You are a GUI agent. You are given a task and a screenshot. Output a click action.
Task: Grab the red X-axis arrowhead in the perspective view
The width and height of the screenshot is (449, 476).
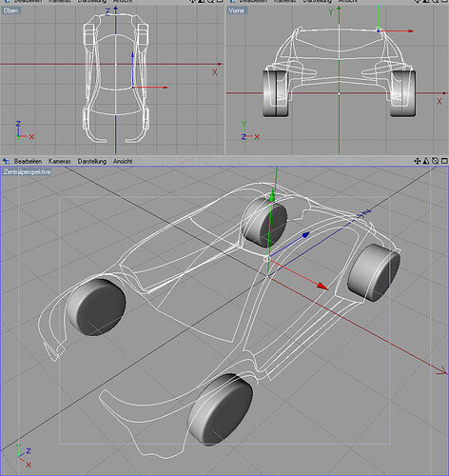click(322, 287)
